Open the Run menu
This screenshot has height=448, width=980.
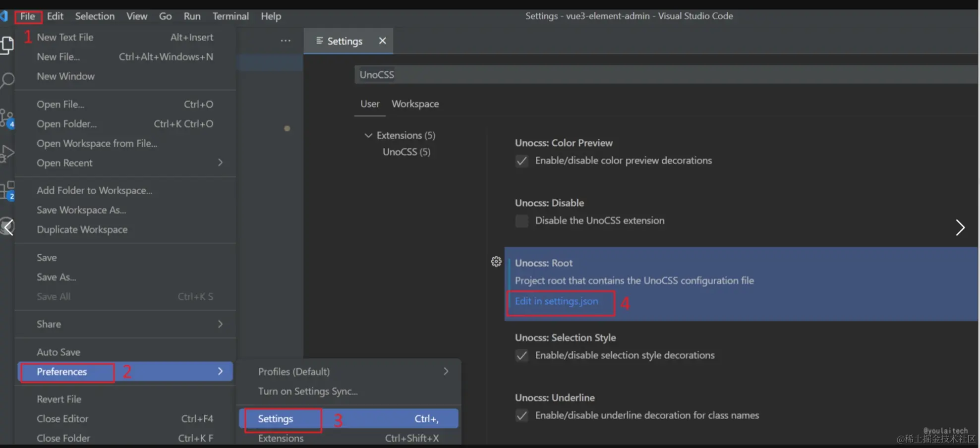click(x=192, y=16)
